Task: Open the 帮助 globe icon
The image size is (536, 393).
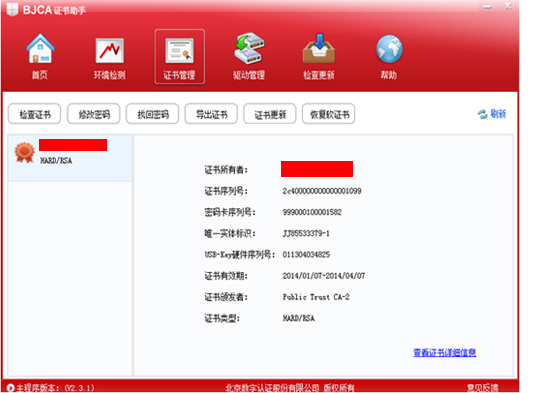Action: click(389, 49)
